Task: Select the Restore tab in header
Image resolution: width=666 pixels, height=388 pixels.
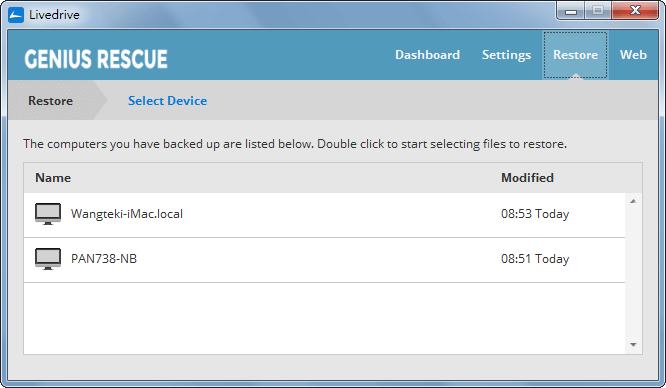Action: (575, 55)
